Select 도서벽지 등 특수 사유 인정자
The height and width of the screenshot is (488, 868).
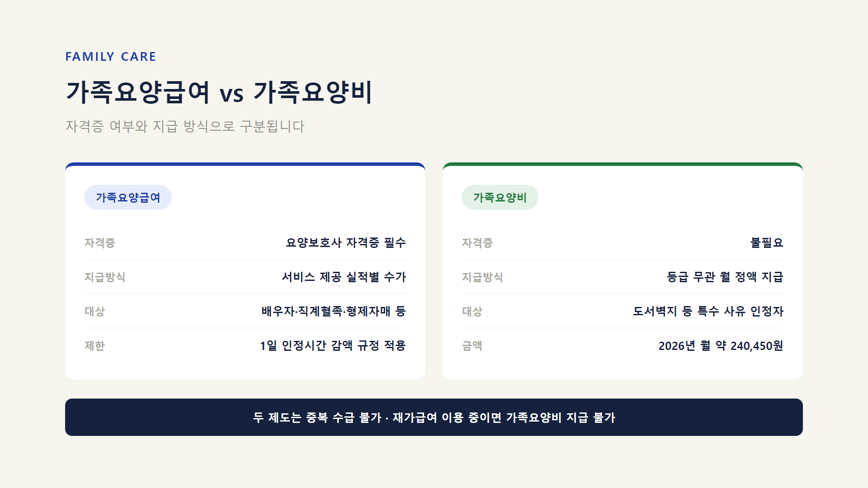(708, 311)
